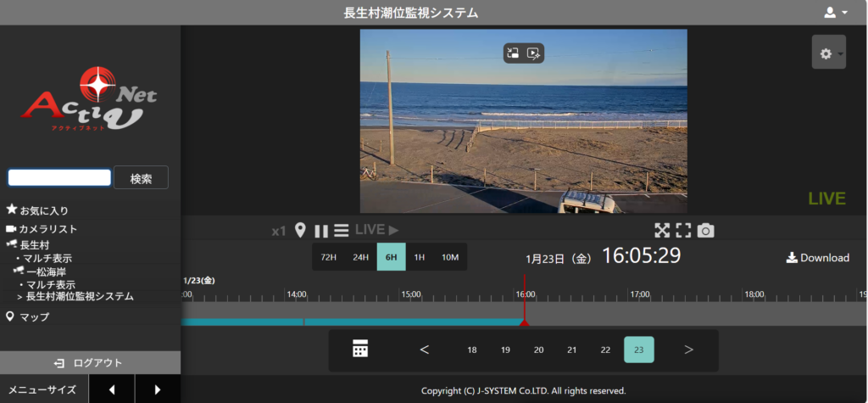Open the calendar date picker icon
This screenshot has width=868, height=403.
coord(360,349)
